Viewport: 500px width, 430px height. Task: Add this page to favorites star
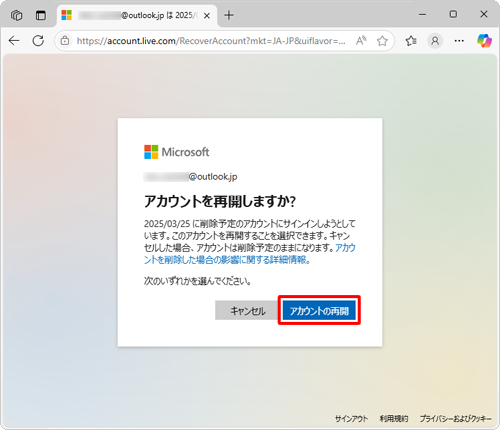[382, 41]
